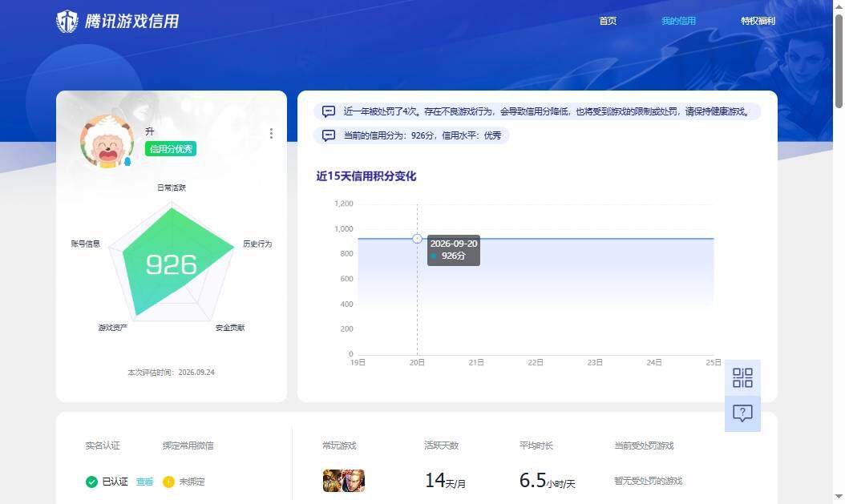Click the user avatar picture
This screenshot has width=845, height=504.
pos(107,142)
